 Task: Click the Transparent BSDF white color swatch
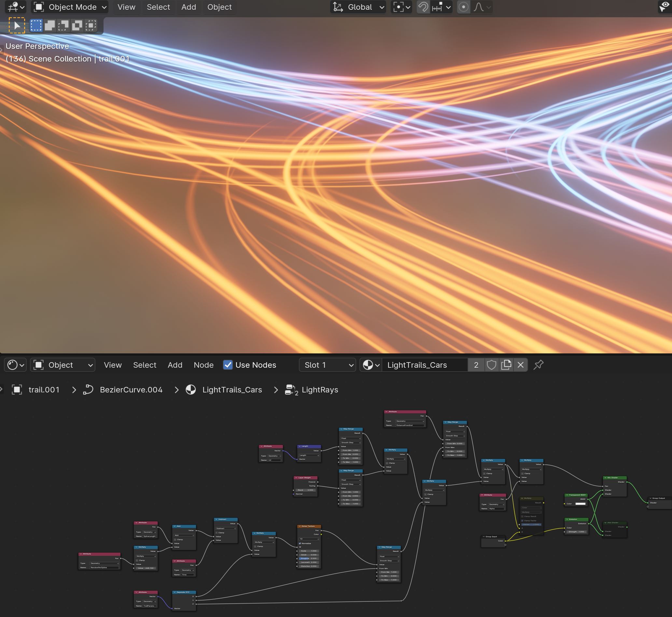click(580, 503)
